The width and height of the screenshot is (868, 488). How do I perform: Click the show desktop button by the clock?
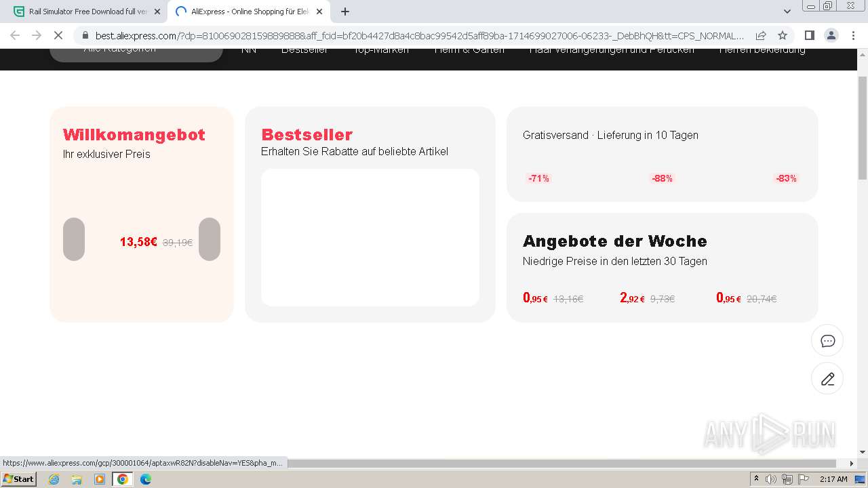point(860,479)
